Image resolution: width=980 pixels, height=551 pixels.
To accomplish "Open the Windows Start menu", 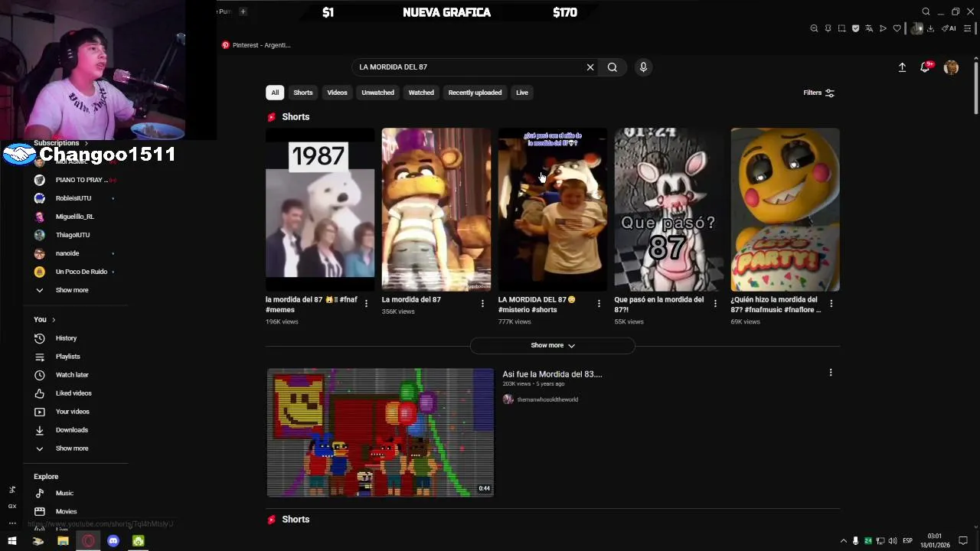I will (x=12, y=541).
